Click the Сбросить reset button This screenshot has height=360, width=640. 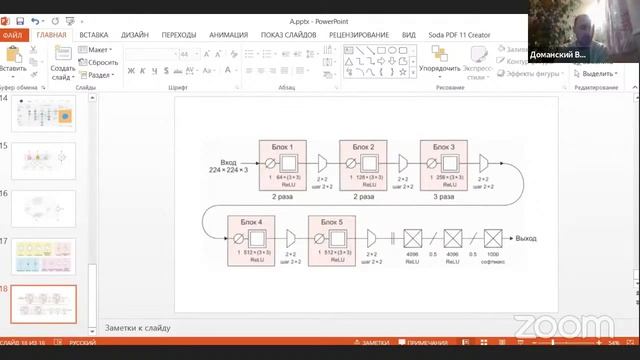[x=98, y=62]
